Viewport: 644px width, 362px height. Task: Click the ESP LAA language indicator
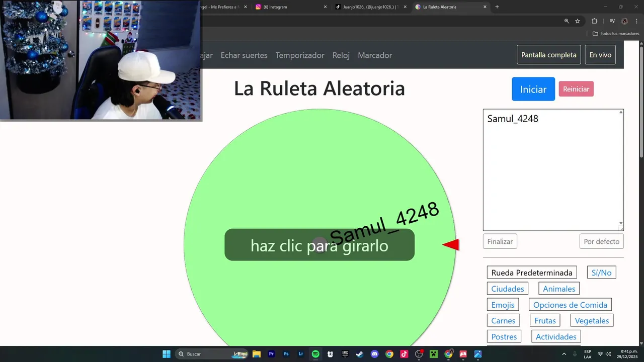[588, 354]
